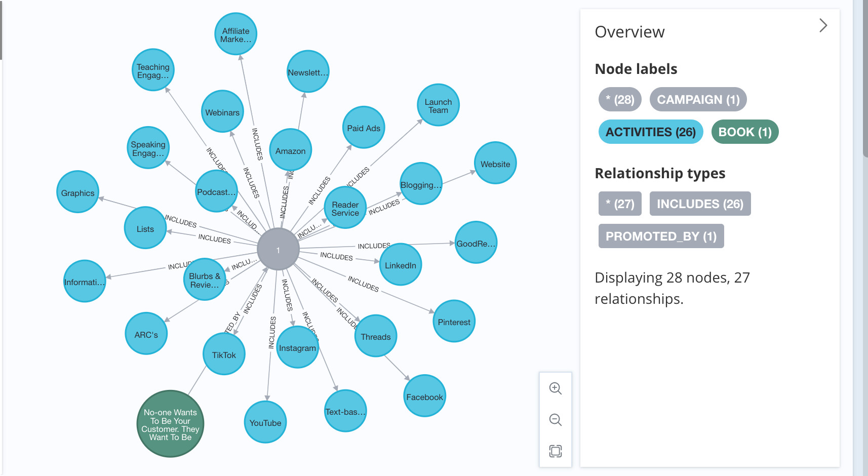Click the zoom out magnifier icon
868x476 pixels.
pos(556,420)
